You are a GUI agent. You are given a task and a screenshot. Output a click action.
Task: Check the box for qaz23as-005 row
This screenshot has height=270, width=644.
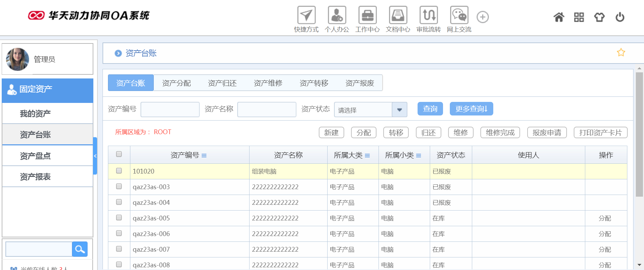pyautogui.click(x=119, y=218)
